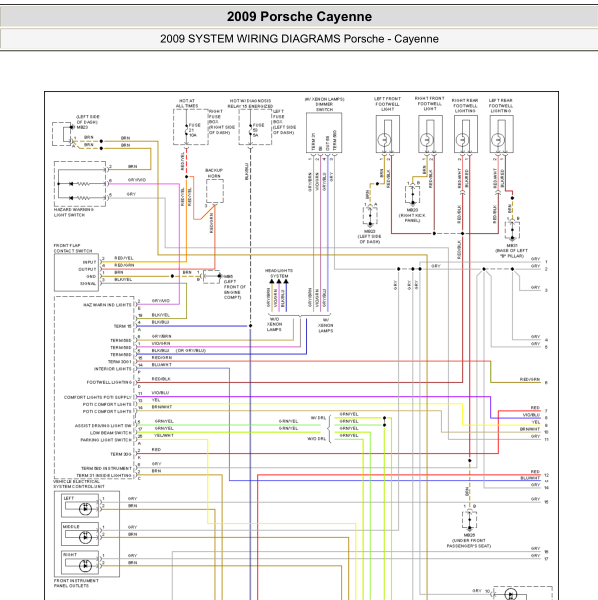Screen dimensions: 598x600
Task: Click the "OUTPUT" terminal label on flap switch
Action: [87, 269]
